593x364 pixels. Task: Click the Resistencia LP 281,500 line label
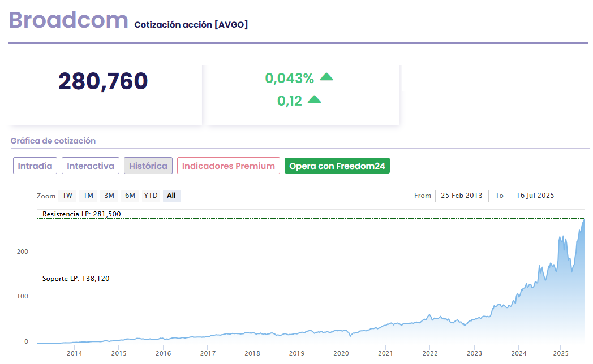click(81, 214)
